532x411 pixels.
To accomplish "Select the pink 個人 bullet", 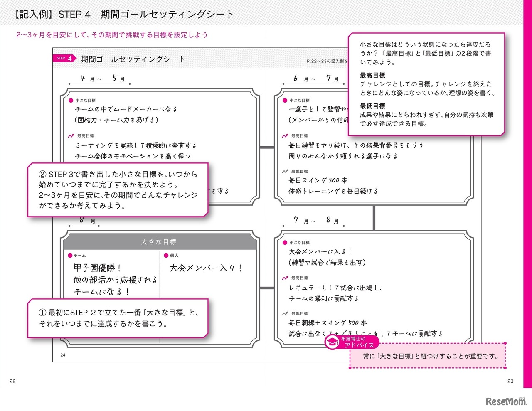I will coord(166,256).
